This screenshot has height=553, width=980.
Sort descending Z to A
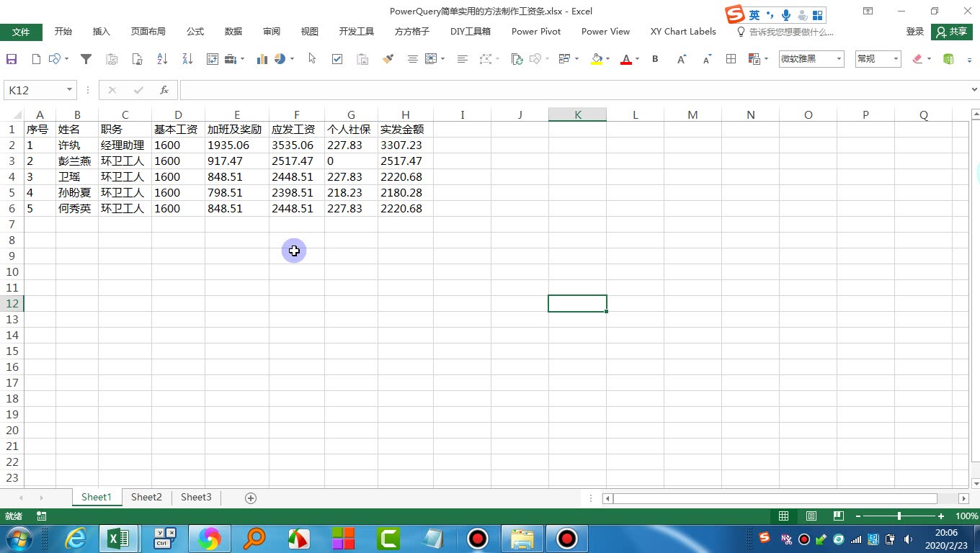(x=187, y=59)
